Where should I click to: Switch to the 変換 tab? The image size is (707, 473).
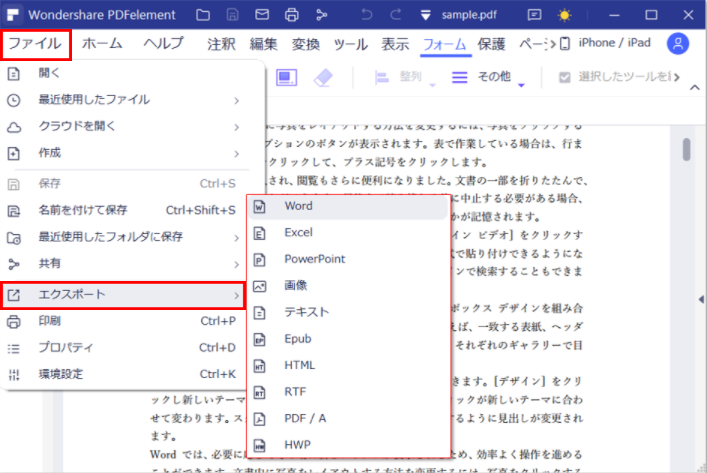pyautogui.click(x=306, y=44)
